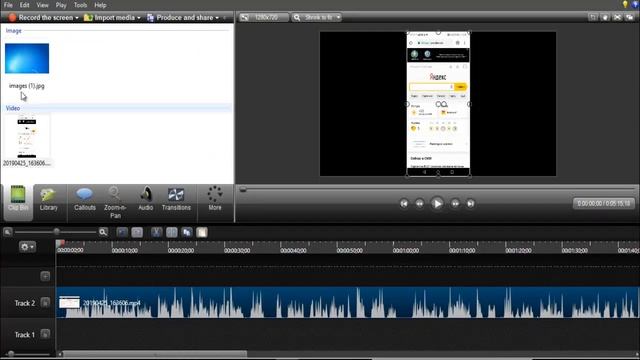Image resolution: width=640 pixels, height=360 pixels.
Task: Click the 'images (1).jpg' file name
Action: tap(27, 86)
